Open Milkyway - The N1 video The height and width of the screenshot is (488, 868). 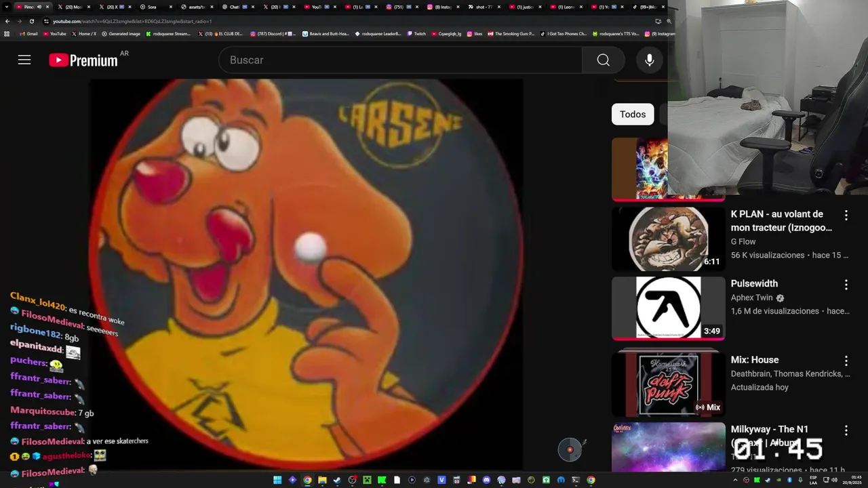[x=769, y=429]
